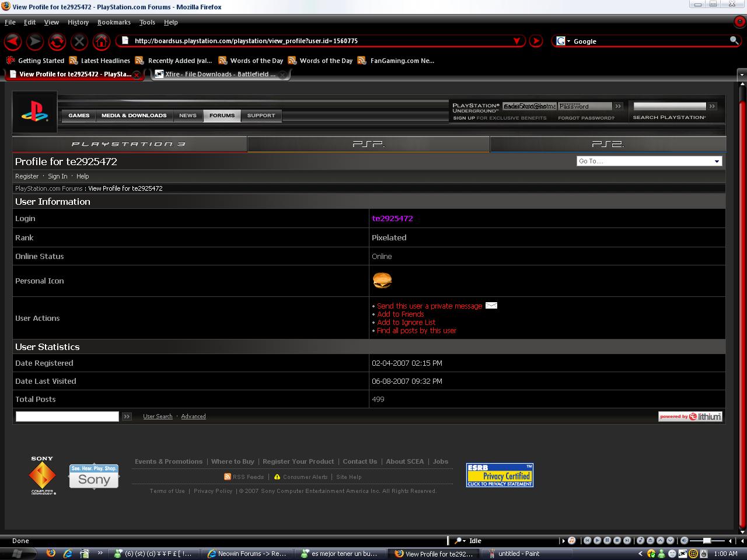
Task: Click Add to Ignore List
Action: pyautogui.click(x=406, y=322)
